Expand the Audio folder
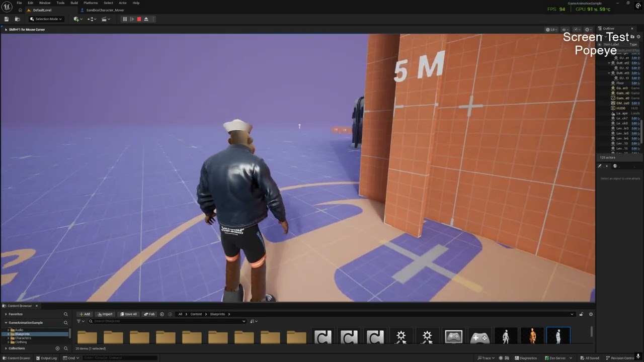The image size is (644, 362). click(9, 330)
